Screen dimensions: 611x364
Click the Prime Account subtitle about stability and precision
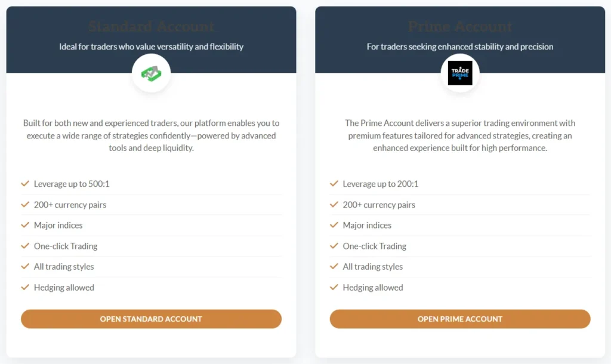click(x=460, y=46)
